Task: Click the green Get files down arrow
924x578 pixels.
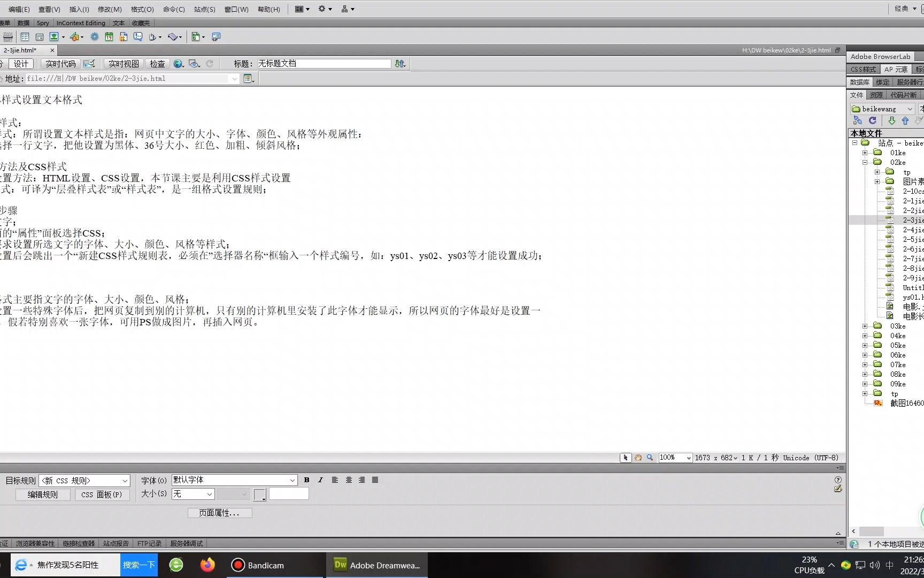Action: point(891,121)
